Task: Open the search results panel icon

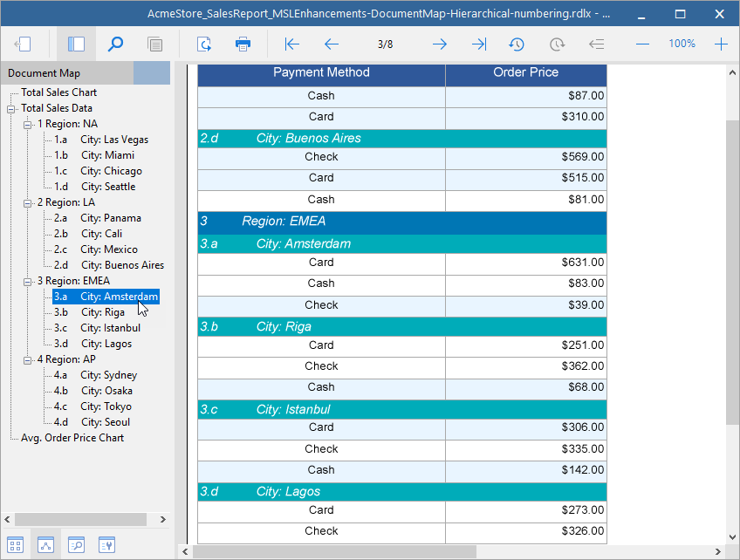Action: [x=77, y=545]
